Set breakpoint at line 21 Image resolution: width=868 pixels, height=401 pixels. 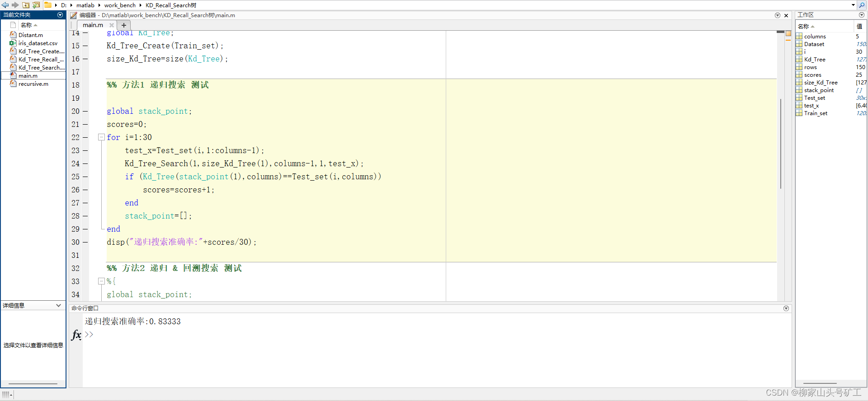point(85,124)
